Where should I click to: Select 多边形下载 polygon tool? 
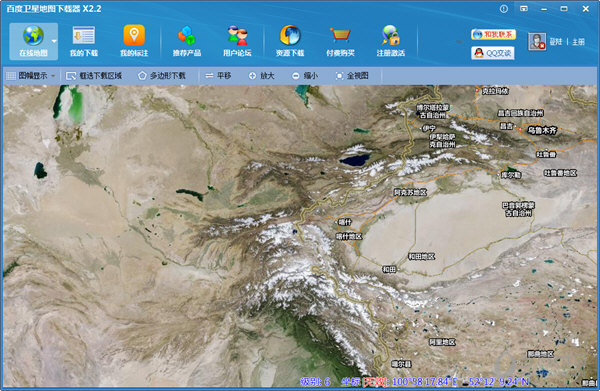[x=162, y=76]
